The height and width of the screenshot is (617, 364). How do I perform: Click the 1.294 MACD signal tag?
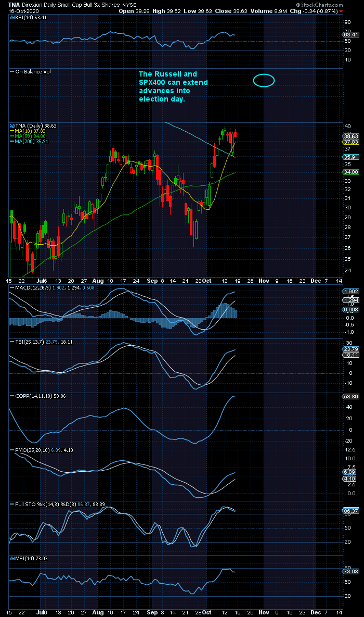click(x=352, y=300)
